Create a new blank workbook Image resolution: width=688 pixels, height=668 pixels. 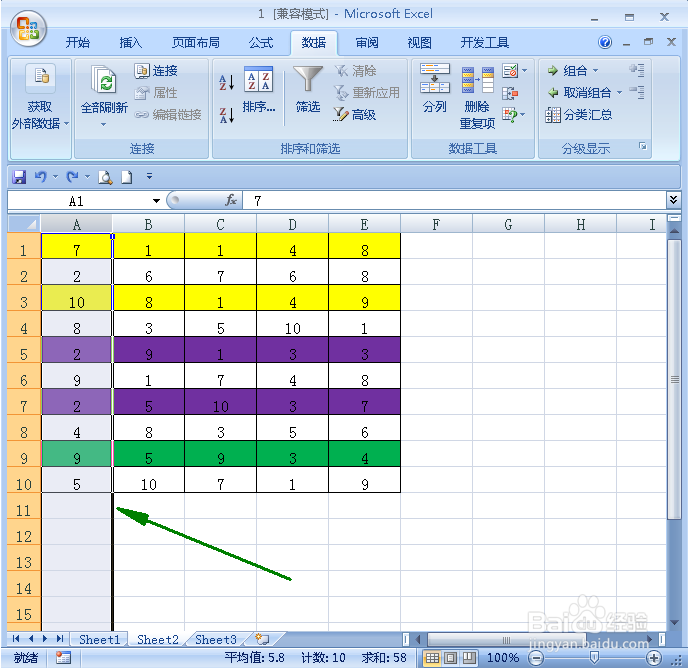126,177
